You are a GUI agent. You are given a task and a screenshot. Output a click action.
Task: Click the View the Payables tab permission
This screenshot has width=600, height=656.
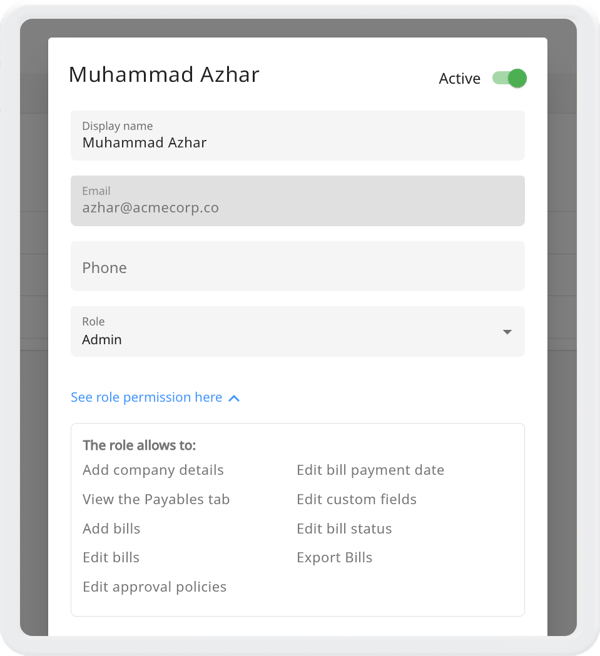tap(156, 499)
